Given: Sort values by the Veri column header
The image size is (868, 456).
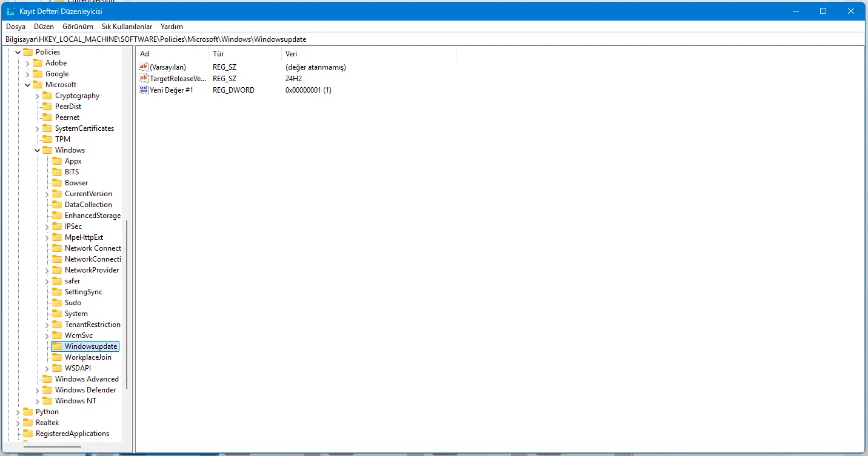Looking at the screenshot, I should click(369, 54).
